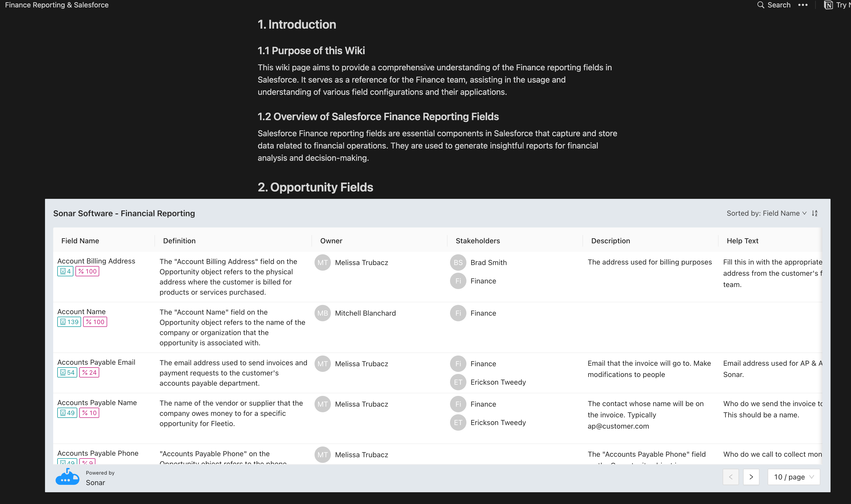Expand the Sorted by Field Name dropdown

(766, 213)
